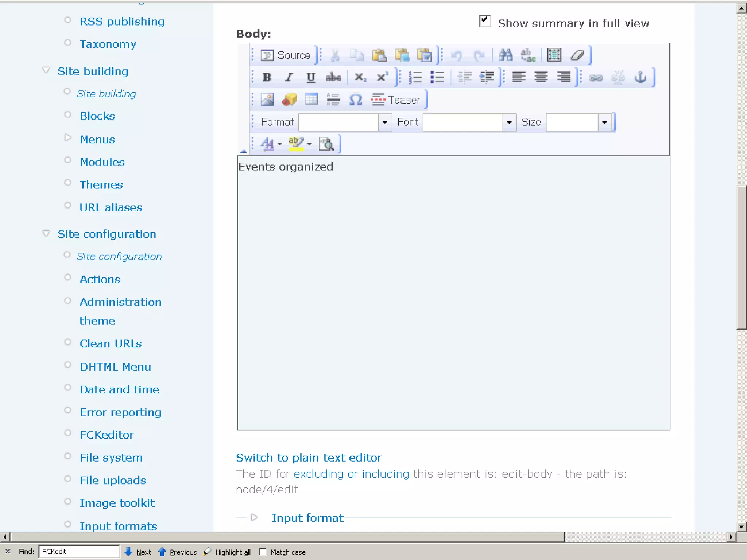The image size is (747, 560).
Task: Click the Anchor icon in toolbar
Action: (640, 77)
